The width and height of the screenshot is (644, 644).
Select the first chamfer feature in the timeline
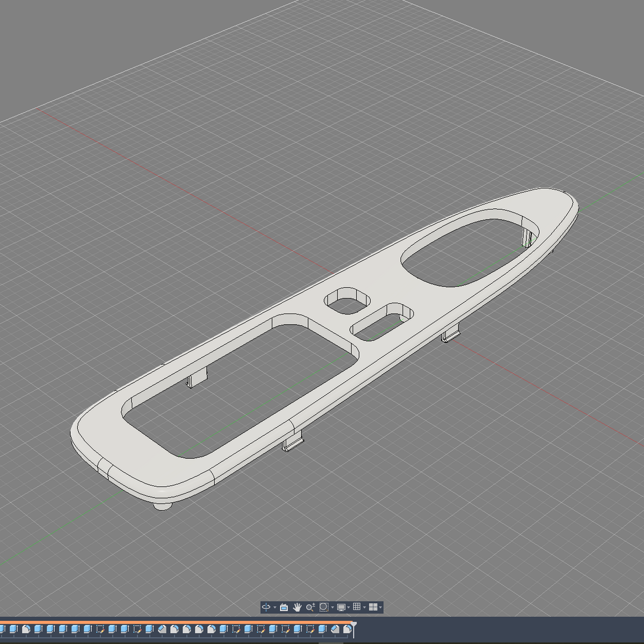(x=162, y=629)
